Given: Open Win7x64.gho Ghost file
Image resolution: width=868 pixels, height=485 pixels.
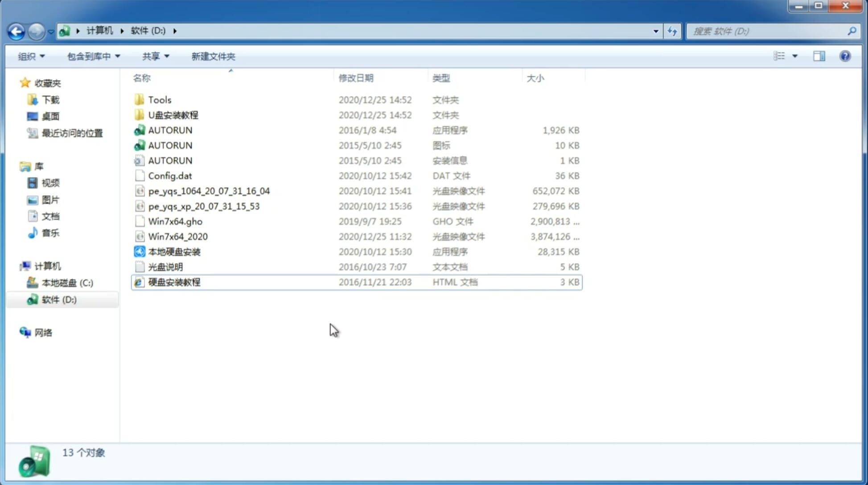Looking at the screenshot, I should tap(176, 221).
